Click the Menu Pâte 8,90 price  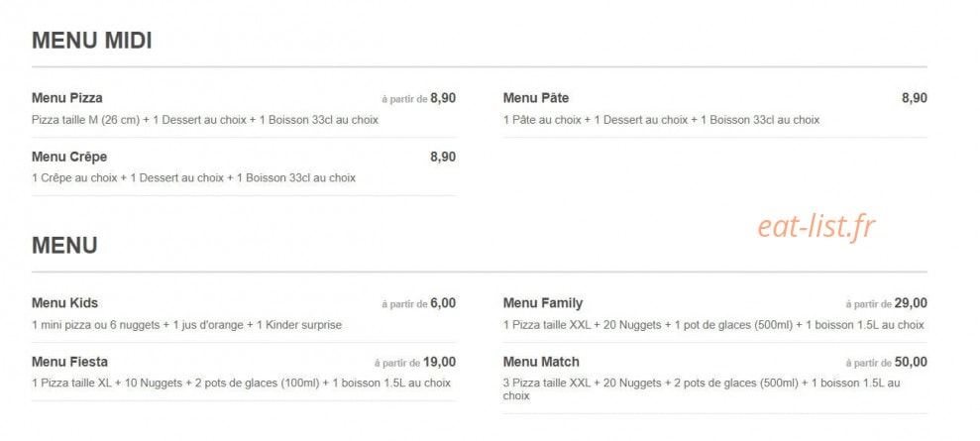click(915, 98)
